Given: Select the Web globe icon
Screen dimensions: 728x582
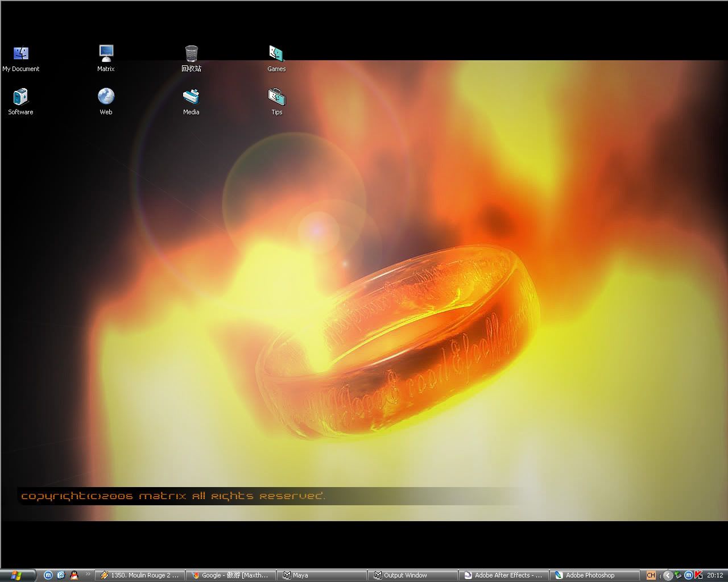Looking at the screenshot, I should pos(106,102).
